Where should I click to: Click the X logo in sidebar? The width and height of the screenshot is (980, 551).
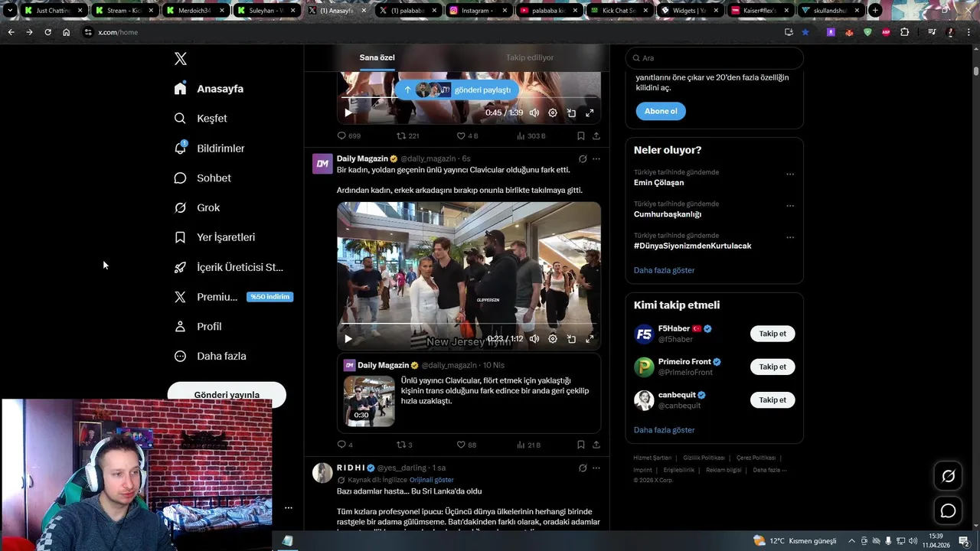point(181,59)
